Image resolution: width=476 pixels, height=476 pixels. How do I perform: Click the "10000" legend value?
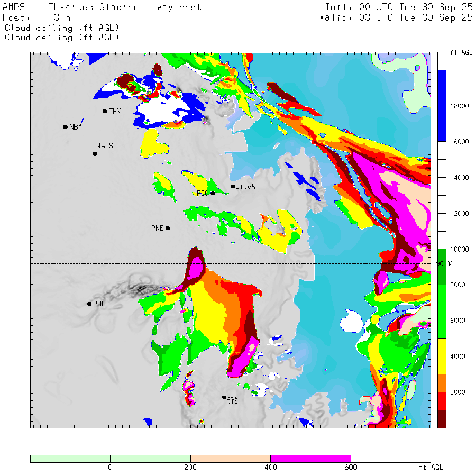point(459,249)
